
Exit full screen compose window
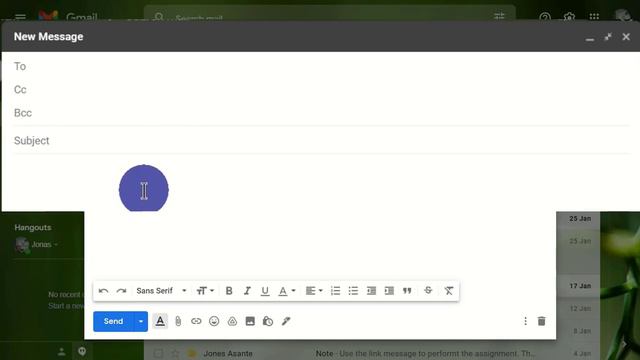[608, 37]
